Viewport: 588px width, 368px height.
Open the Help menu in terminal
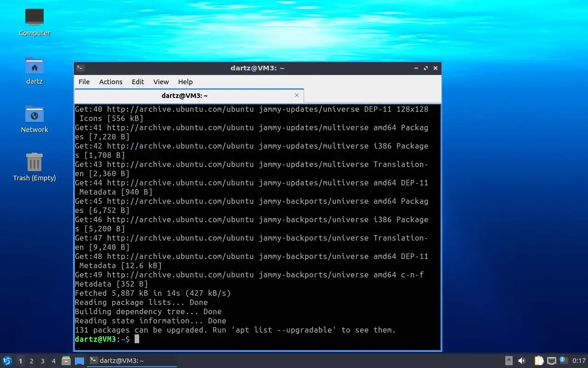coord(185,81)
